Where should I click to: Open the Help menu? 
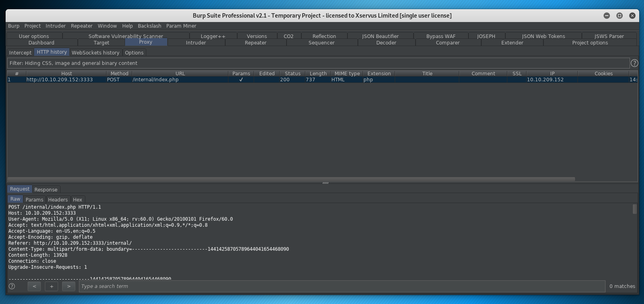tap(127, 26)
